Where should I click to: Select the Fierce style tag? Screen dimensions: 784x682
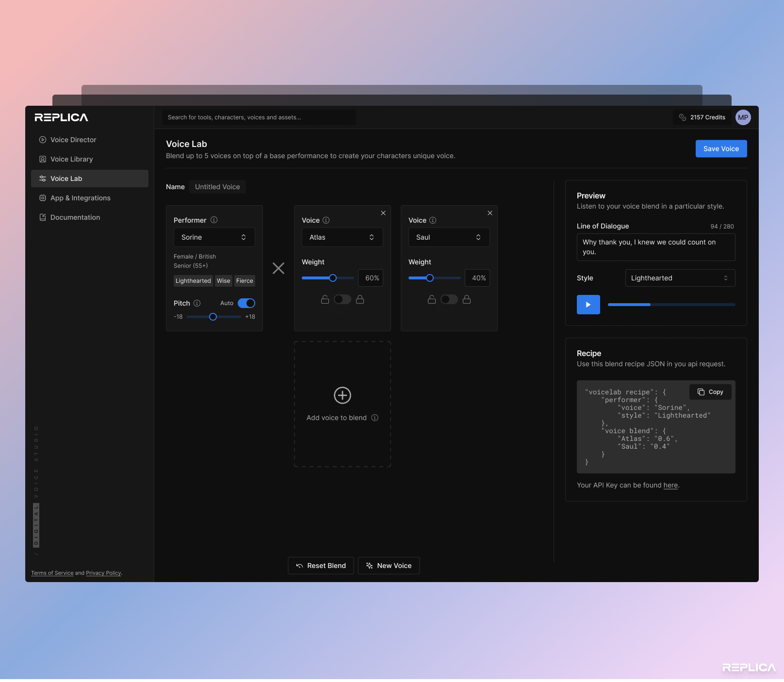[x=245, y=281]
